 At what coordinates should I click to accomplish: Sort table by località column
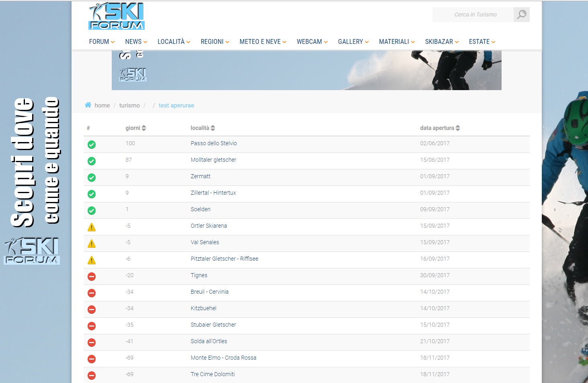click(x=203, y=128)
